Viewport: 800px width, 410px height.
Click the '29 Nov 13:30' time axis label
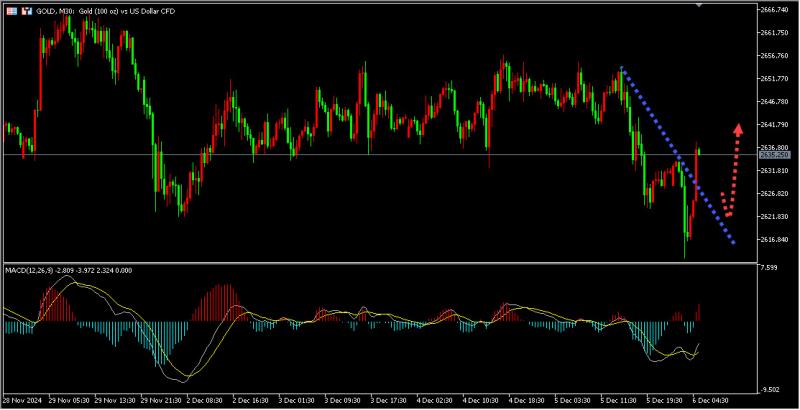(x=115, y=401)
